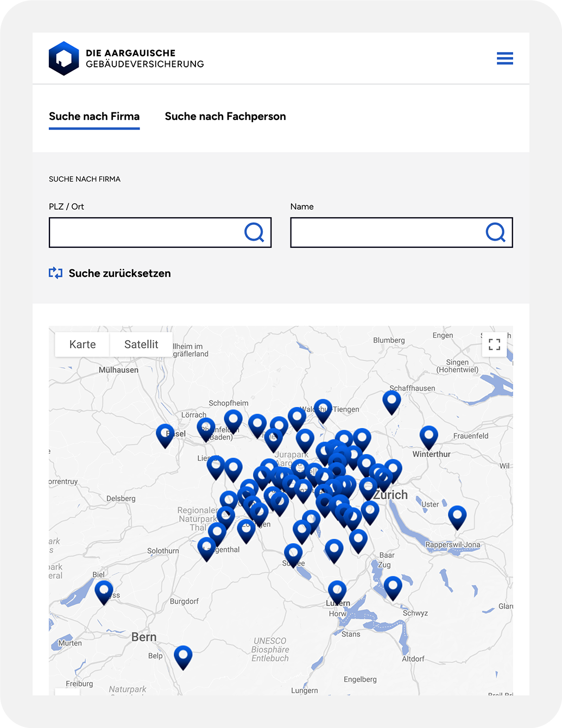This screenshot has height=728, width=562.
Task: Click the map pin near Schaffhausen
Action: tap(391, 401)
